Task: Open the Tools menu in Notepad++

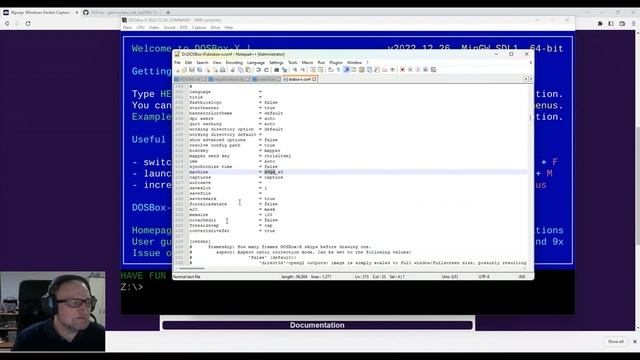Action: click(x=293, y=62)
